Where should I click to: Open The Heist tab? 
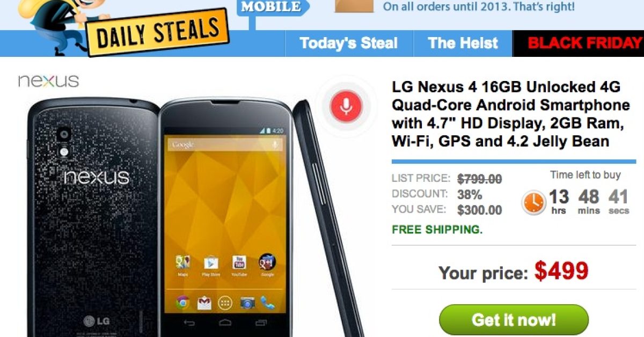coord(463,43)
